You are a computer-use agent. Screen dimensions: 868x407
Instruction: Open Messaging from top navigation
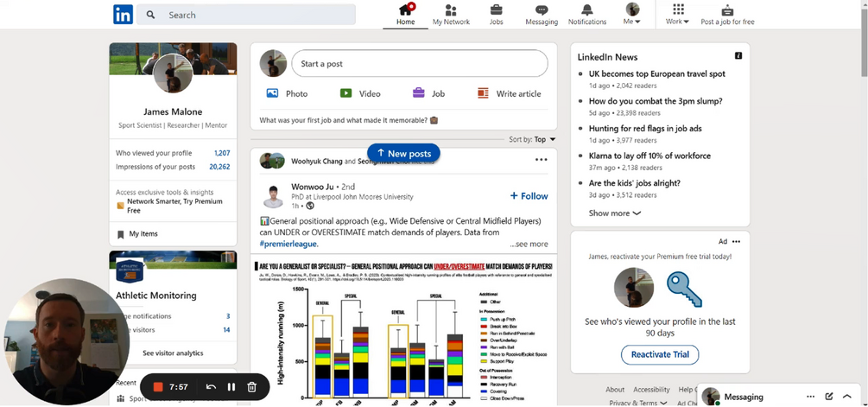pos(542,15)
